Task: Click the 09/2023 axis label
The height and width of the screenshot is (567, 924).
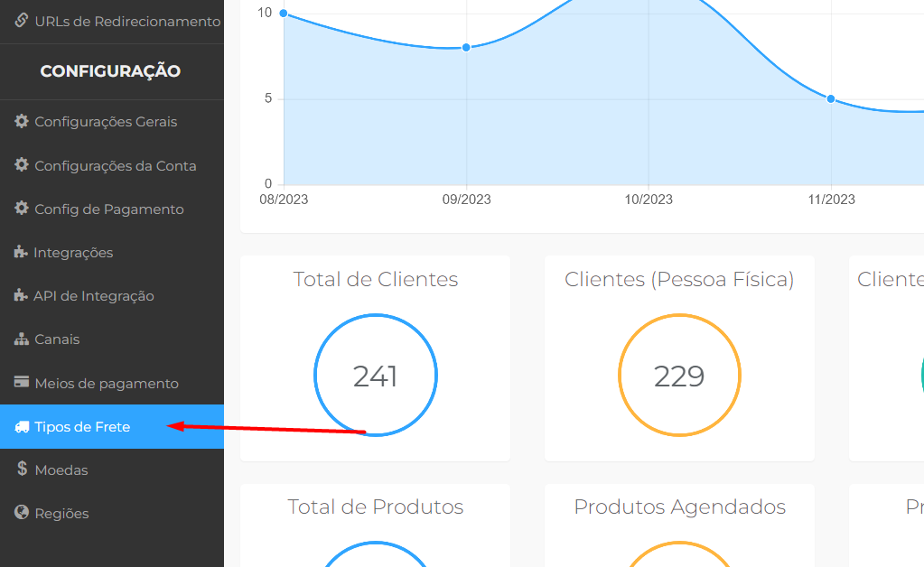Action: click(466, 200)
